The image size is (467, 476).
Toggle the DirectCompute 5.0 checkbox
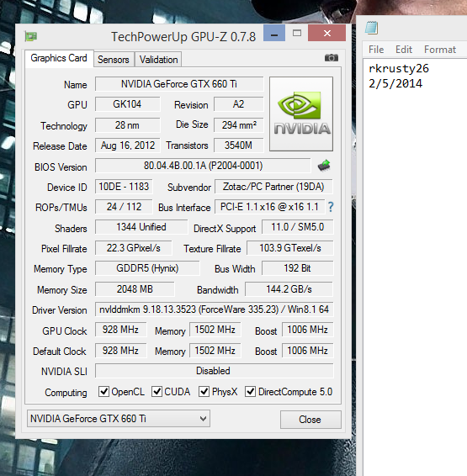click(x=250, y=392)
